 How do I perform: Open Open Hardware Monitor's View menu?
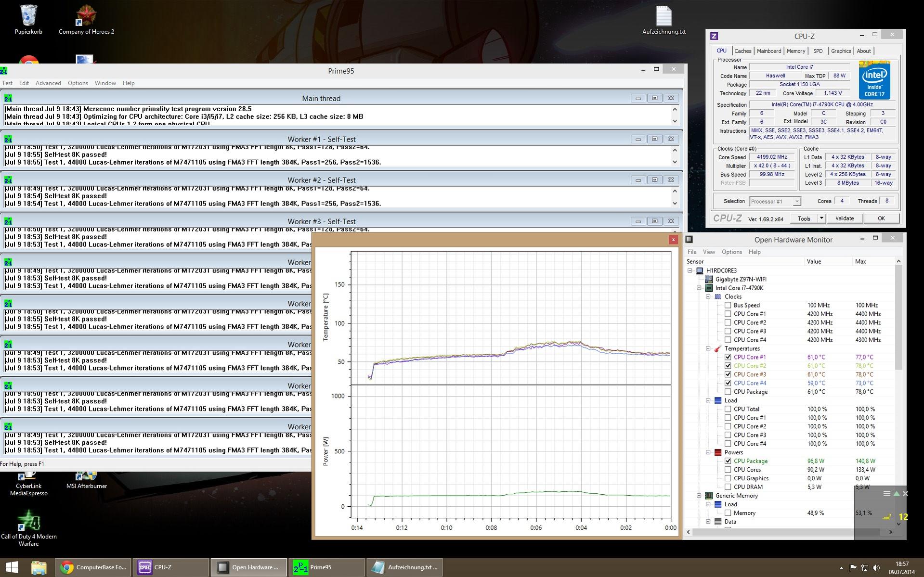coord(709,252)
